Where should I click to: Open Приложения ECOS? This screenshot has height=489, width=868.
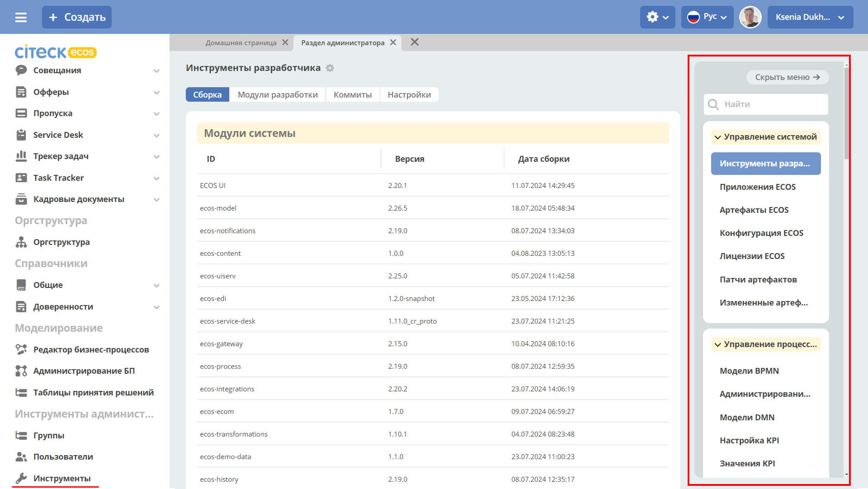(758, 187)
